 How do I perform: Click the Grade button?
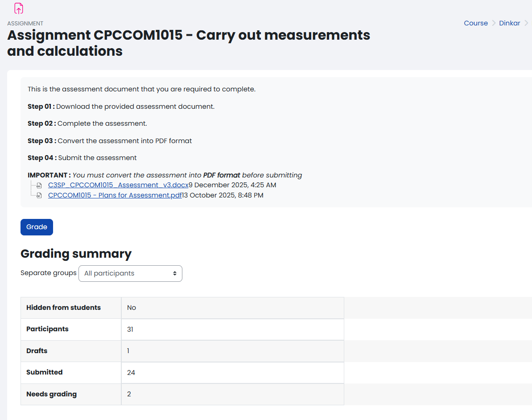[x=37, y=227]
